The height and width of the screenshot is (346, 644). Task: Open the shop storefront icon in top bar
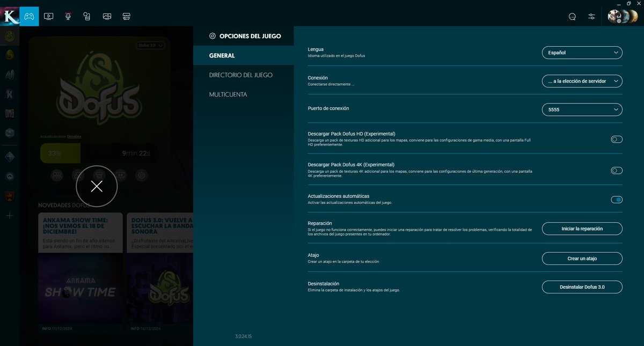click(126, 16)
